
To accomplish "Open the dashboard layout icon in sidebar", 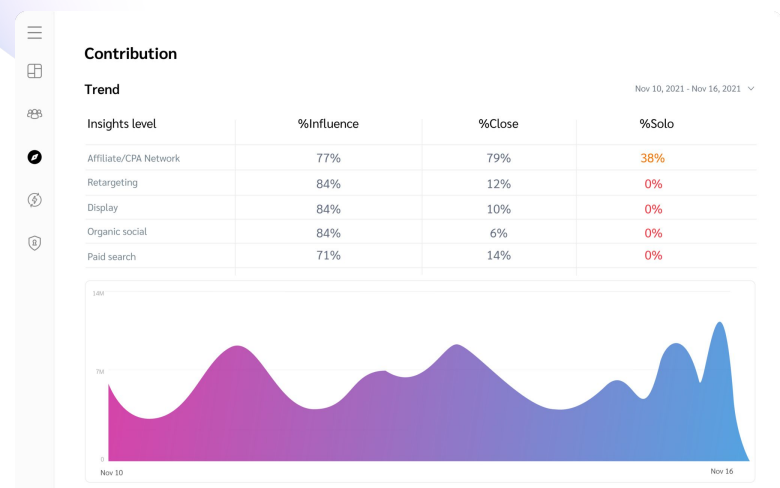I will pos(35,71).
